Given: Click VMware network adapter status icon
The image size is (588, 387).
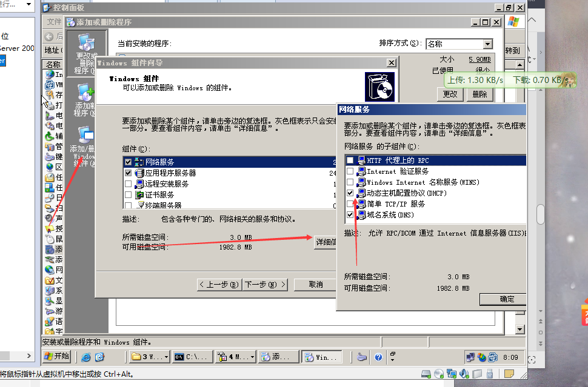Looking at the screenshot, I should click(452, 374).
